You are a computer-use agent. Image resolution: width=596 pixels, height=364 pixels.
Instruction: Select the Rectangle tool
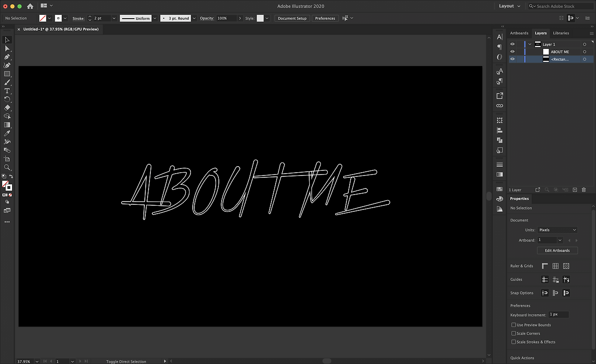pyautogui.click(x=7, y=74)
